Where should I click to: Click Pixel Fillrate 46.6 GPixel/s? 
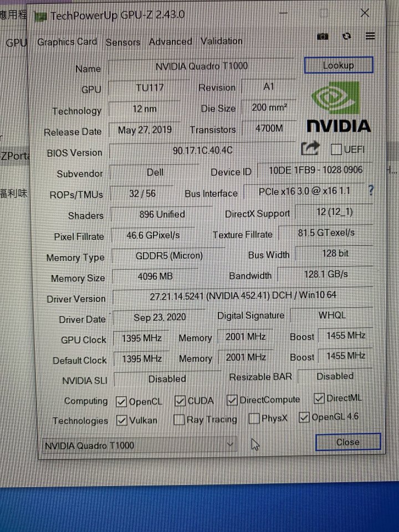click(153, 235)
